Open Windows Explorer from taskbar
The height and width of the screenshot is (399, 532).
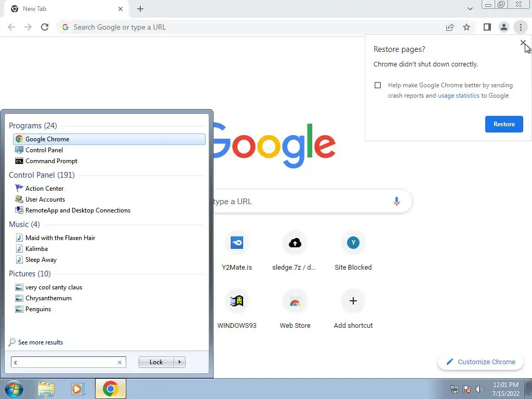click(x=46, y=389)
